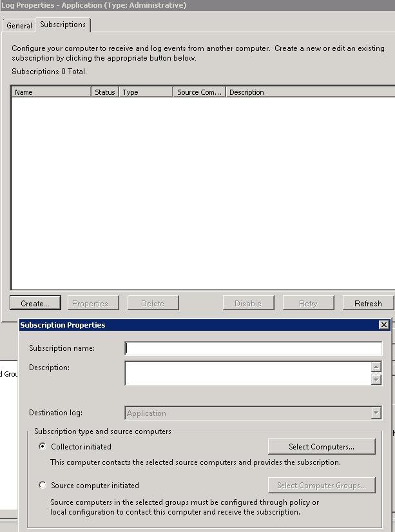Viewport: 395px width, 532px height.
Task: Click inside the Description text box
Action: click(x=247, y=373)
